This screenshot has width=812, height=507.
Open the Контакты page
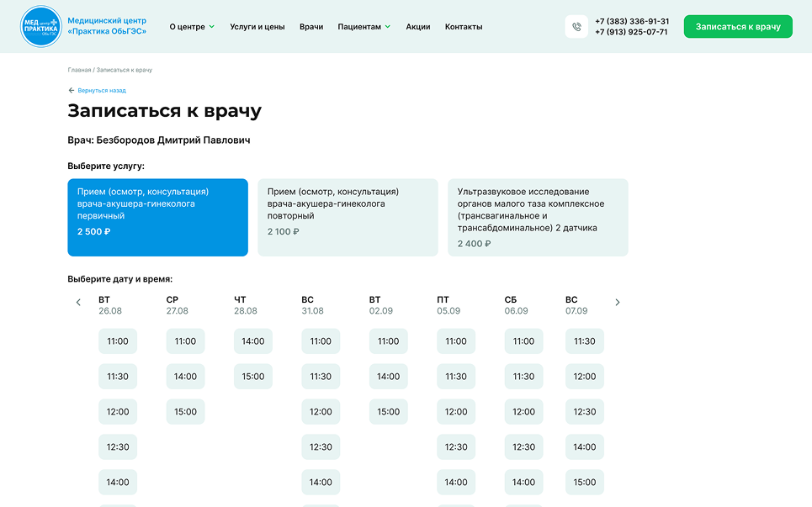click(464, 27)
